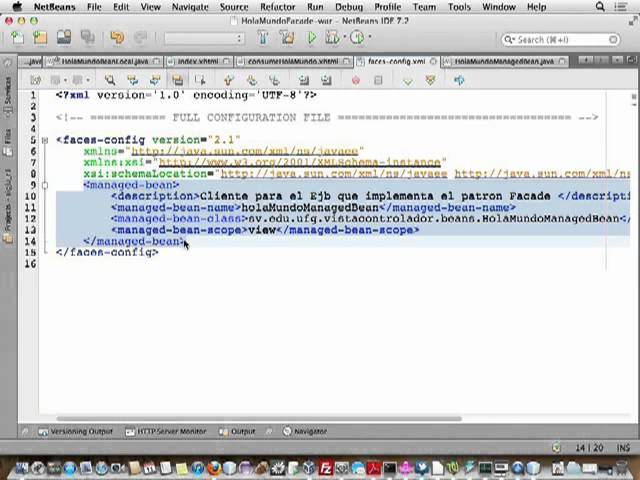Click the blue XSL Transformation icon
Image resolution: width=640 pixels, height=480 pixels.
pos(459,80)
